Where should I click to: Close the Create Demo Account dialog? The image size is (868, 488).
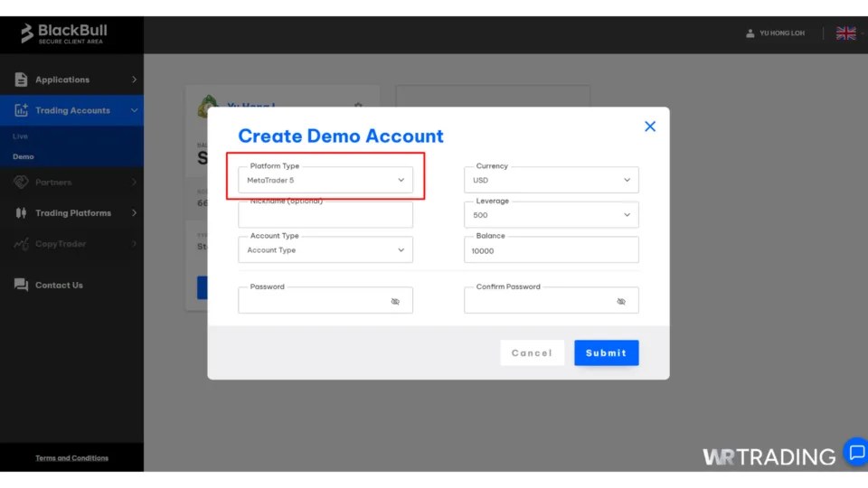pyautogui.click(x=649, y=127)
